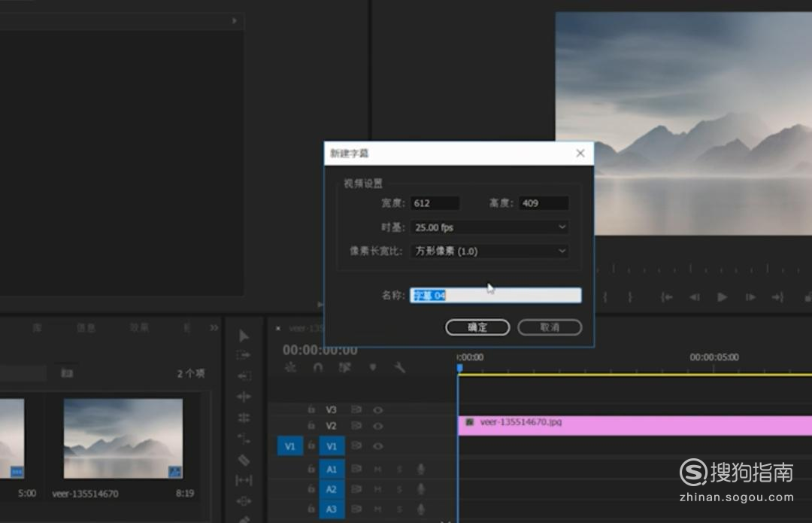Toggle A3 track targeting
This screenshot has width=812, height=523.
tap(332, 509)
